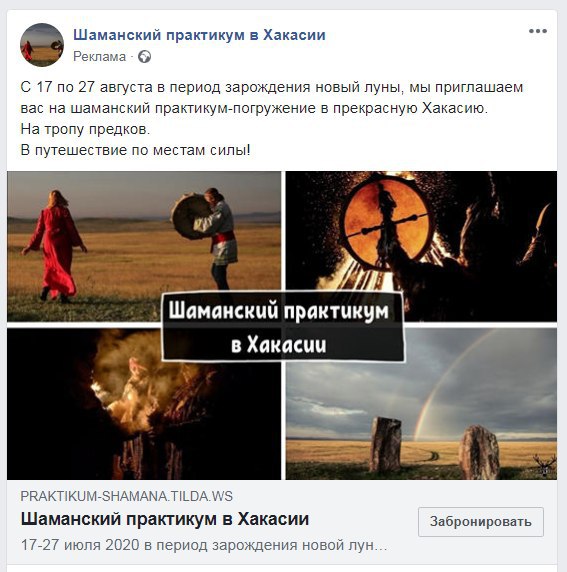
Task: Open the three-dot post options menu
Action: pos(538,31)
